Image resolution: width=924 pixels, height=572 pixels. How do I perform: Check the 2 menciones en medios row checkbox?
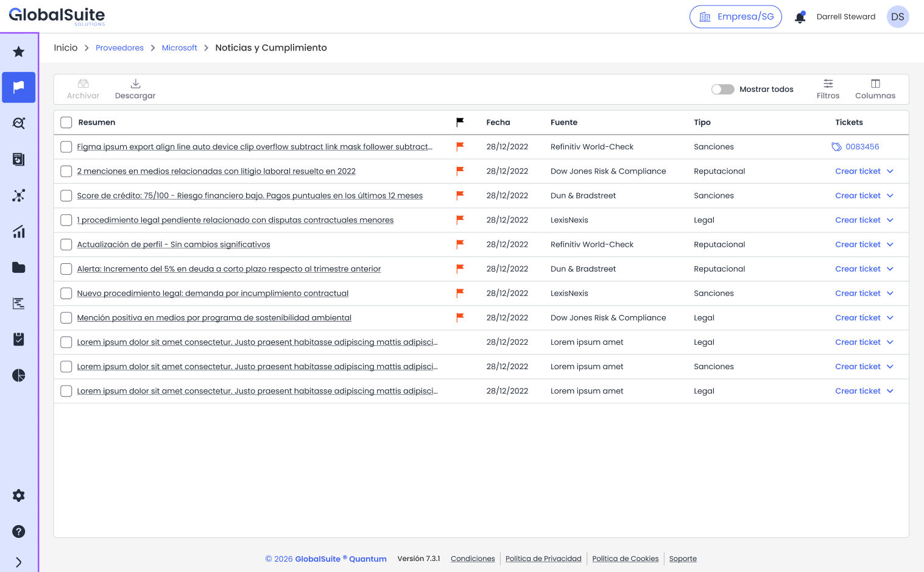pyautogui.click(x=66, y=171)
